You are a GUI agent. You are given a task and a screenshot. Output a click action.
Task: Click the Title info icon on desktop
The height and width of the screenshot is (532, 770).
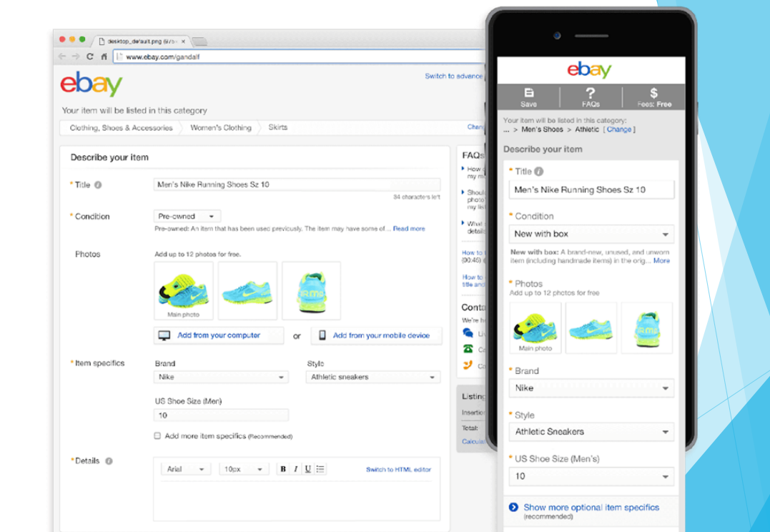pyautogui.click(x=98, y=185)
